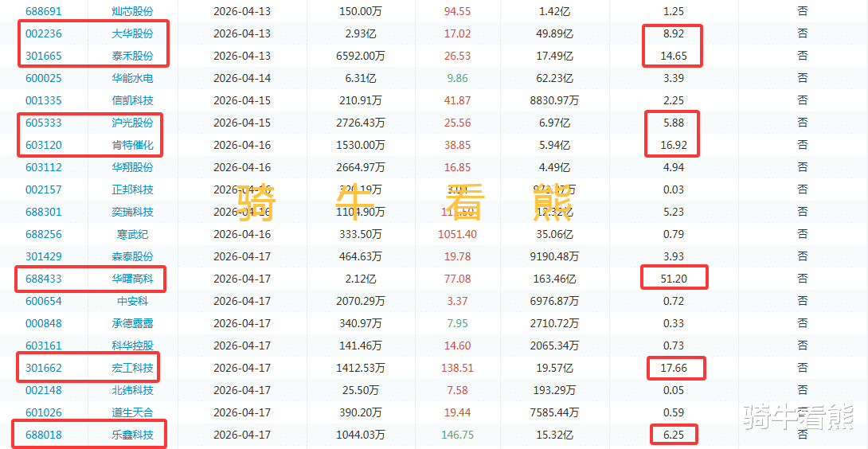Open stock code 603112 link

(x=44, y=167)
